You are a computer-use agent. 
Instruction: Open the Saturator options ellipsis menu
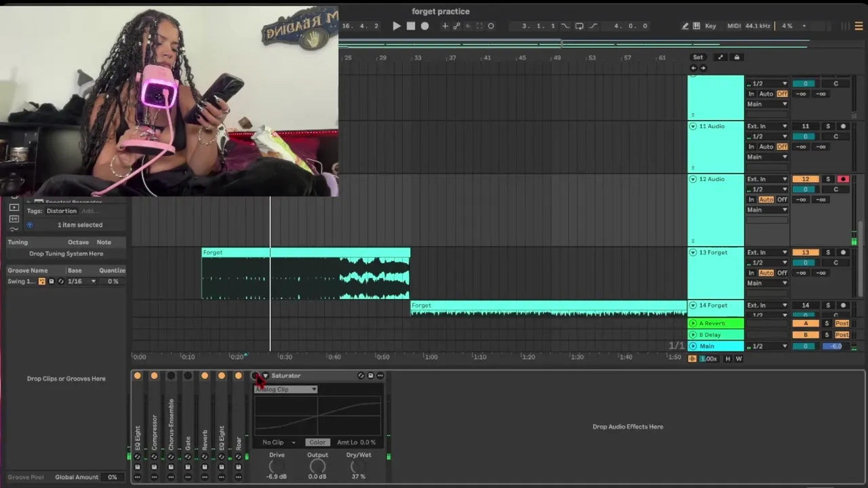click(x=380, y=375)
